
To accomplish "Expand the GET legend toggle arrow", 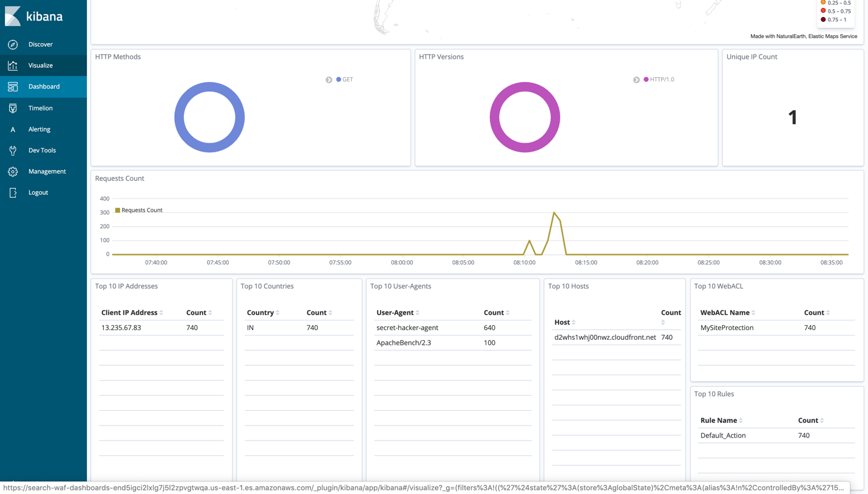I will point(329,80).
